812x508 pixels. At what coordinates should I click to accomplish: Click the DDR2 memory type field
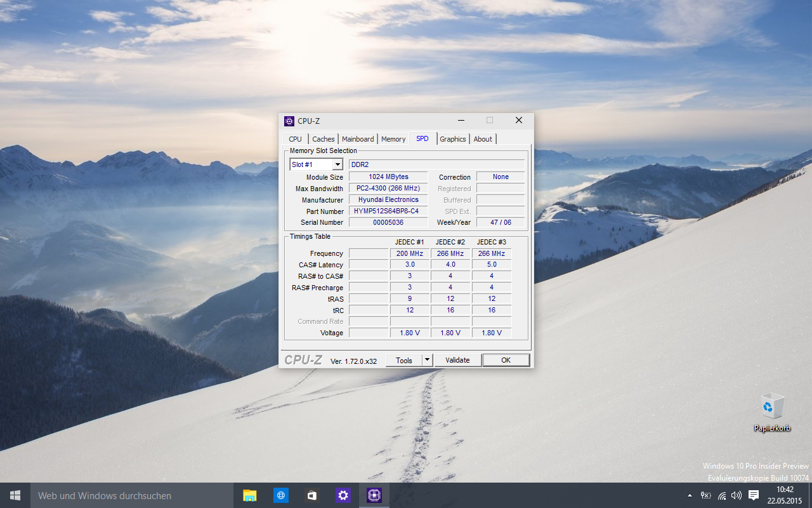[436, 164]
